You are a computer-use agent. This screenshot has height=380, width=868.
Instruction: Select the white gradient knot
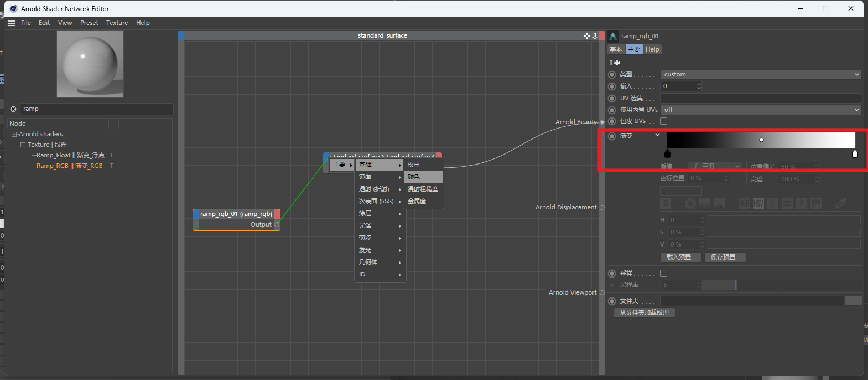pos(855,153)
